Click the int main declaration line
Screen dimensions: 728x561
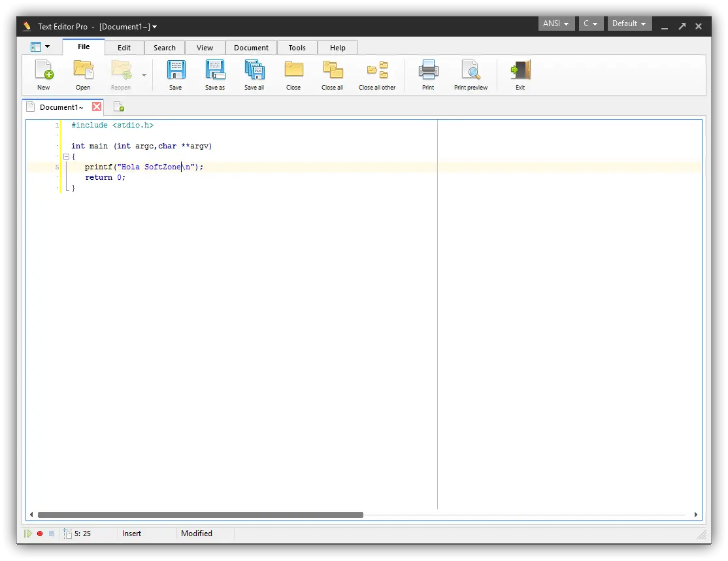tap(142, 146)
